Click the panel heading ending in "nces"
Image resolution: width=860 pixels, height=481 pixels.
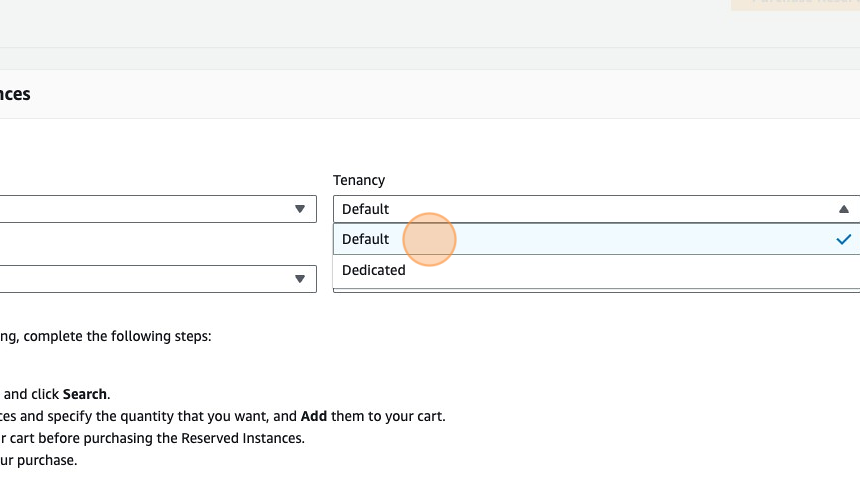coord(15,94)
